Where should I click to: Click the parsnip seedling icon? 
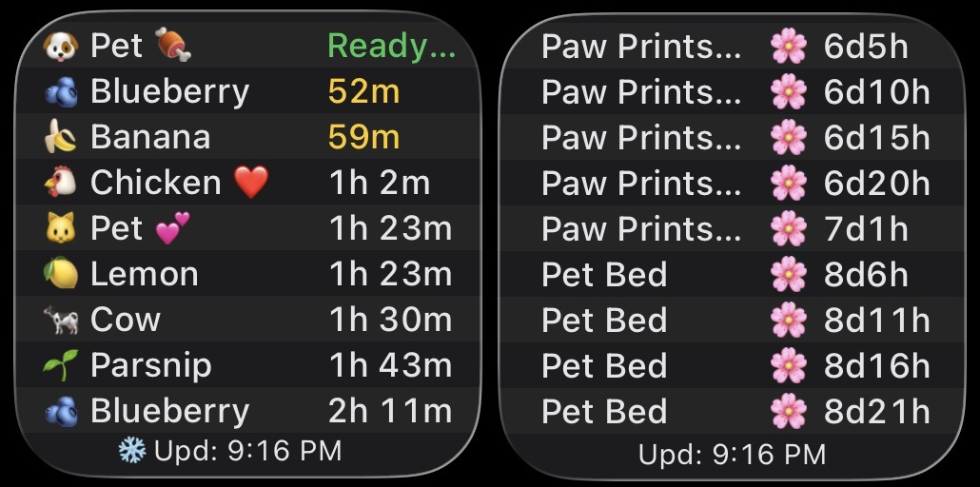point(59,365)
